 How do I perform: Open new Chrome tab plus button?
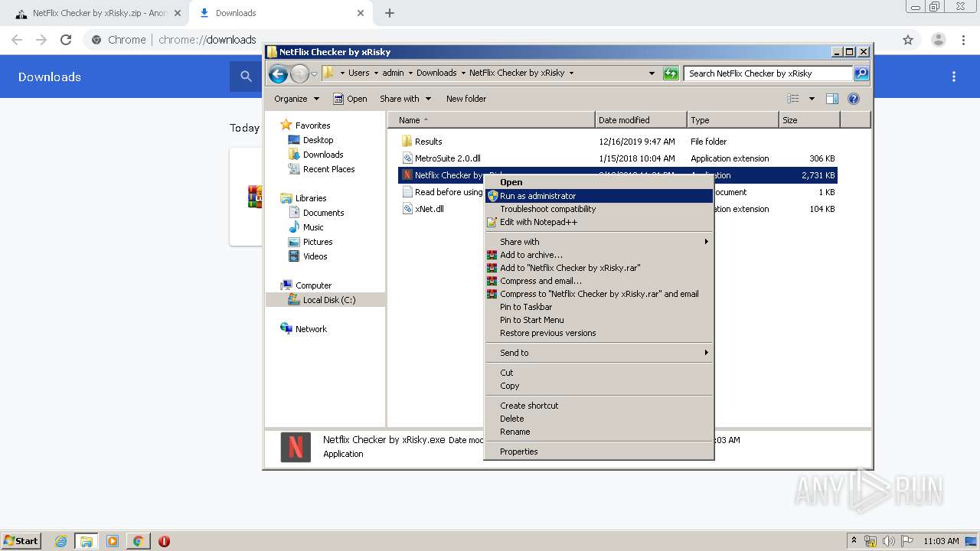coord(390,13)
